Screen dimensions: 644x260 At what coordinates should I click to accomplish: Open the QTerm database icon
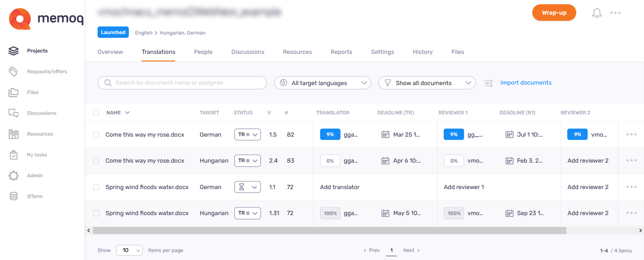[x=14, y=196]
